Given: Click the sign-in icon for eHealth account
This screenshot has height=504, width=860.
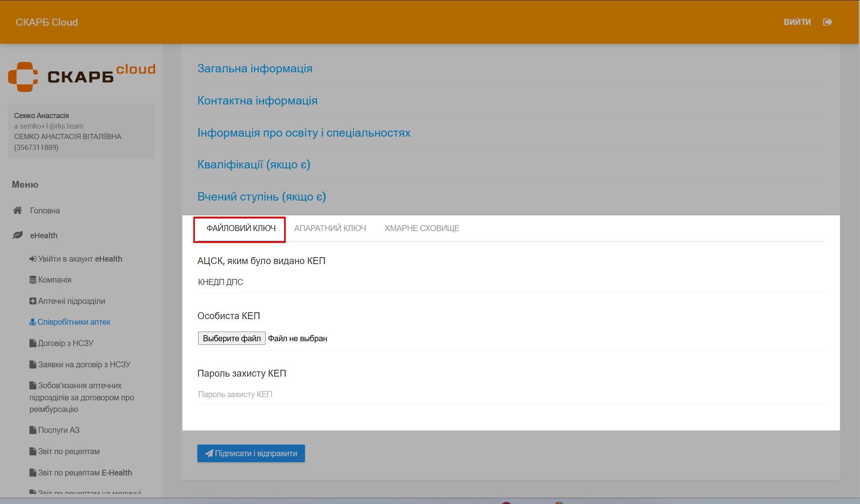Looking at the screenshot, I should [33, 259].
